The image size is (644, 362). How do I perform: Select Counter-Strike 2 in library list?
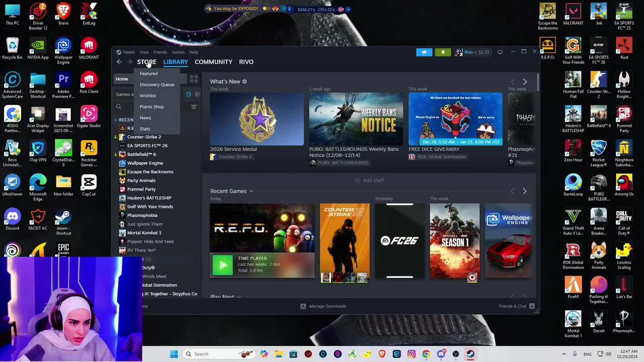pyautogui.click(x=144, y=137)
